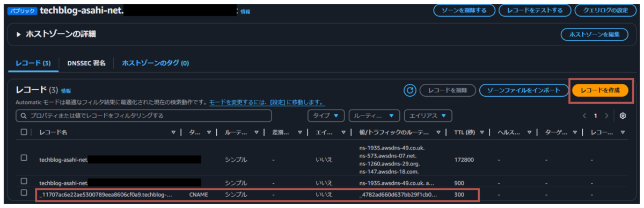Screen dimensions: 644x208
Task: Switch to ホストゾーンのタグ (0) tab
Action: point(156,63)
